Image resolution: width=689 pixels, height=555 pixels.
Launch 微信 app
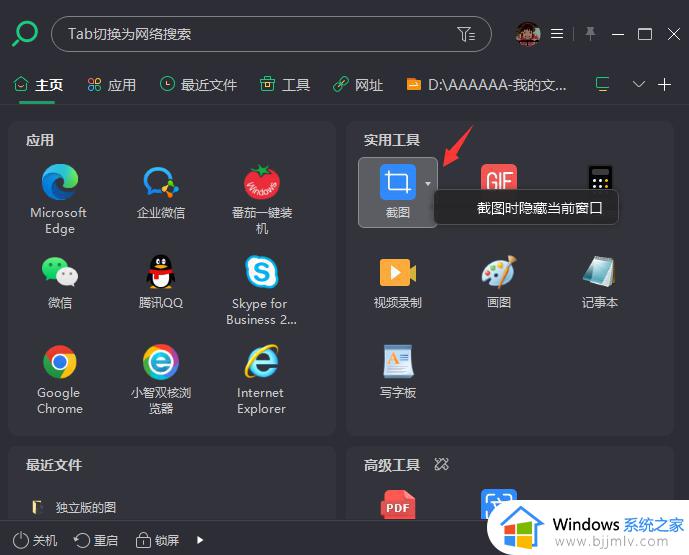[59, 283]
